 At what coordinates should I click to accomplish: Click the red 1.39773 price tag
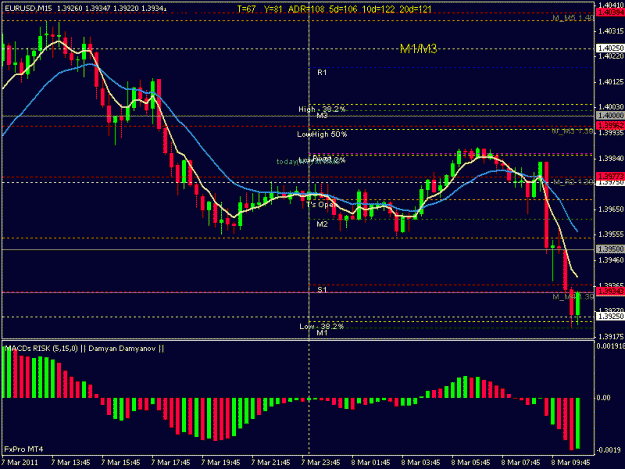coord(610,176)
